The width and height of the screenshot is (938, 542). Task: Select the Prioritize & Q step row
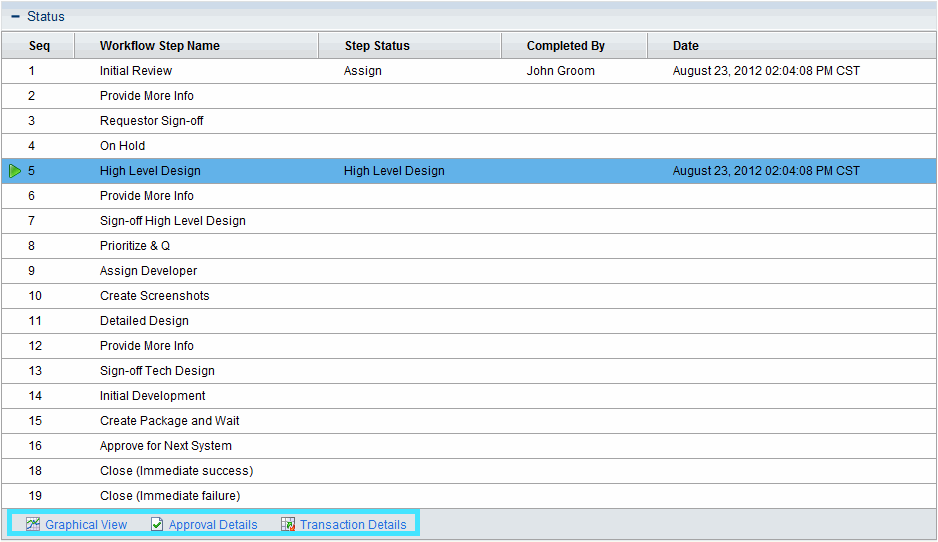(x=135, y=246)
